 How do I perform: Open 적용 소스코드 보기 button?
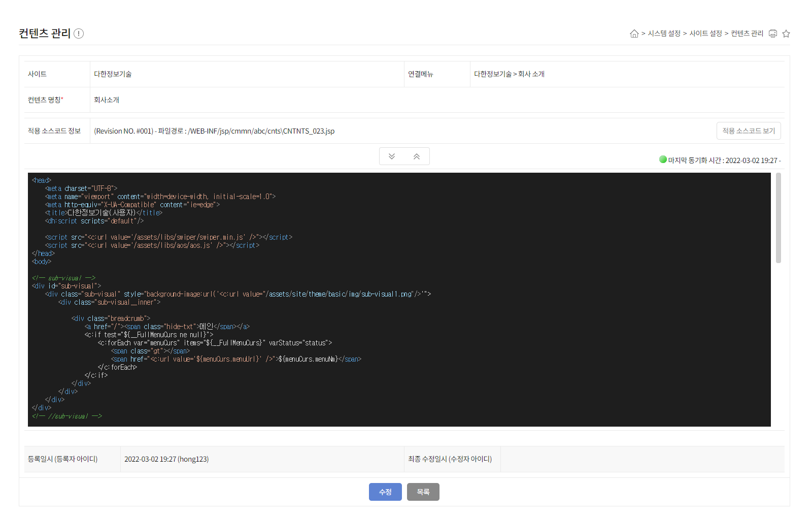[x=749, y=131]
